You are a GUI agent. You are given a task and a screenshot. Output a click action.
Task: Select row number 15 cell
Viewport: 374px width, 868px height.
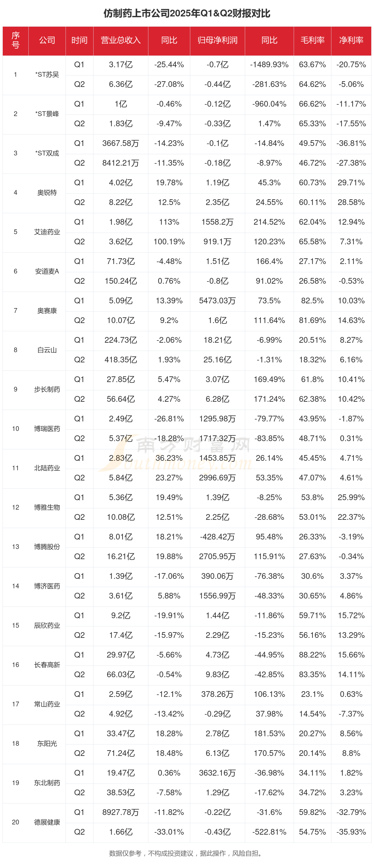click(x=15, y=625)
